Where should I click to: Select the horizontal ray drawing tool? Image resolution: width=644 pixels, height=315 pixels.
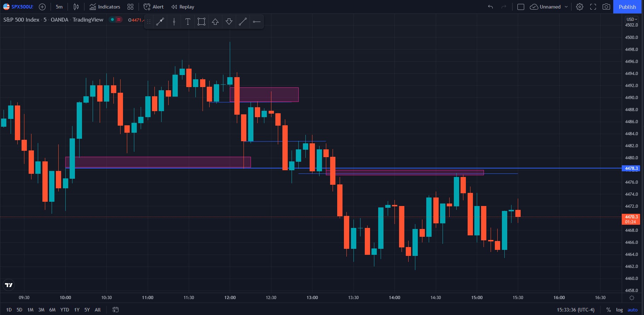coord(257,22)
